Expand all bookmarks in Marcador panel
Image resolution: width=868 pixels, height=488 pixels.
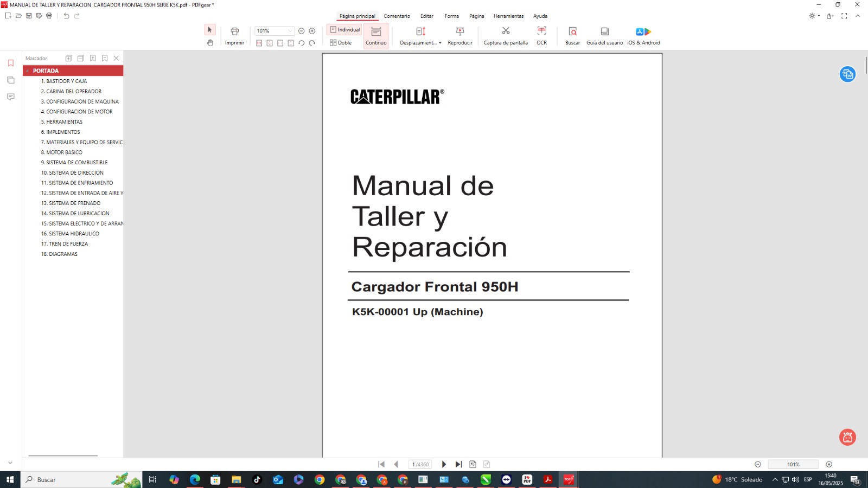pyautogui.click(x=69, y=58)
